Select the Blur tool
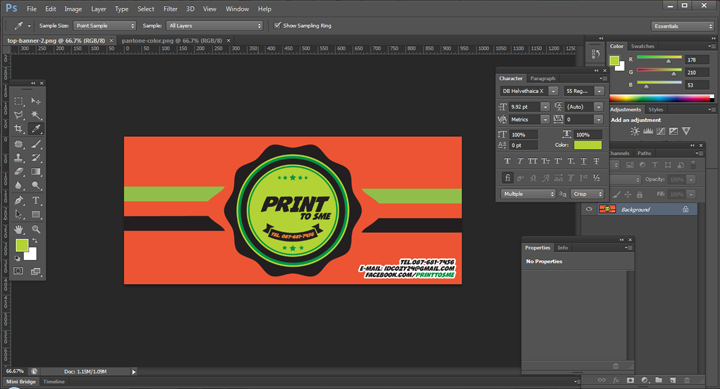The image size is (720, 389). pyautogui.click(x=18, y=185)
